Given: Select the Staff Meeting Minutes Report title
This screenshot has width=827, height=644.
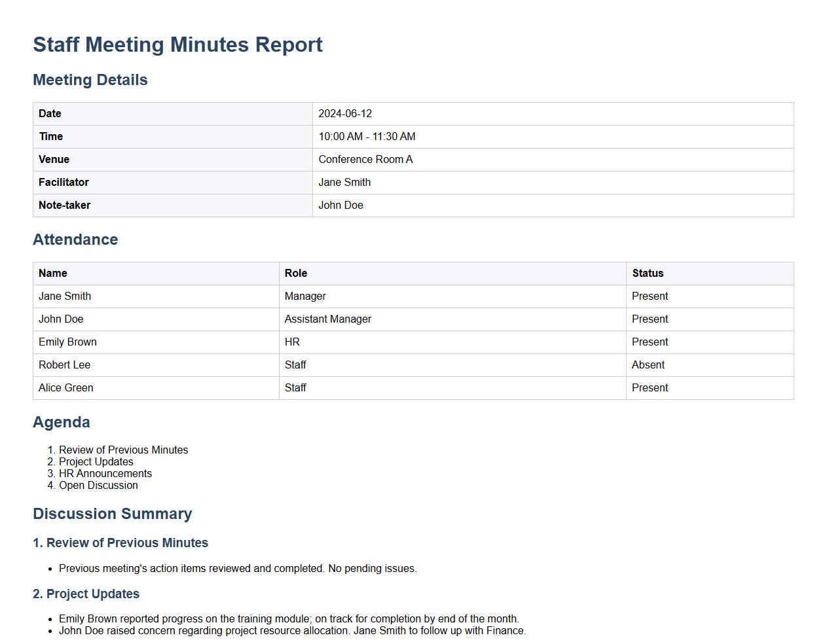Looking at the screenshot, I should [x=177, y=45].
